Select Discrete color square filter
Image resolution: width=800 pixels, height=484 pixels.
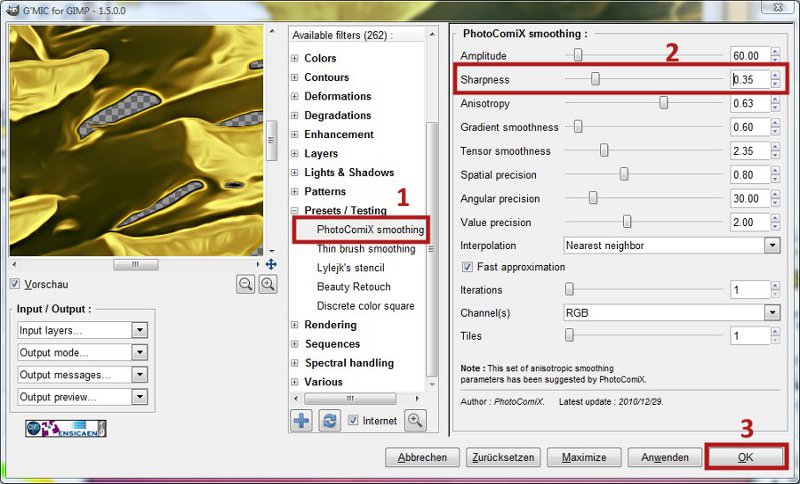click(365, 306)
